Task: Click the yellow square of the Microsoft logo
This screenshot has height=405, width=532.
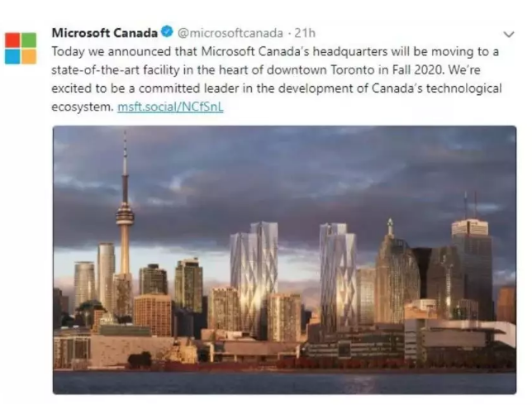Action: (x=29, y=56)
